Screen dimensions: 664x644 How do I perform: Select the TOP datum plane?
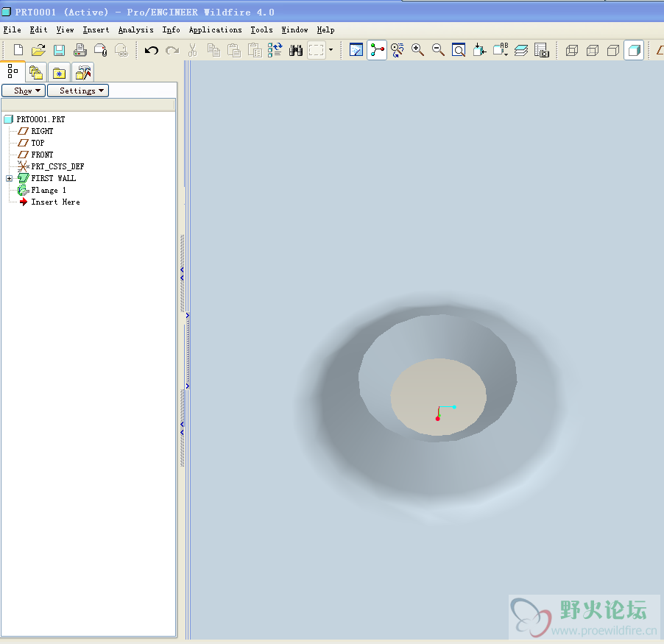[x=38, y=143]
